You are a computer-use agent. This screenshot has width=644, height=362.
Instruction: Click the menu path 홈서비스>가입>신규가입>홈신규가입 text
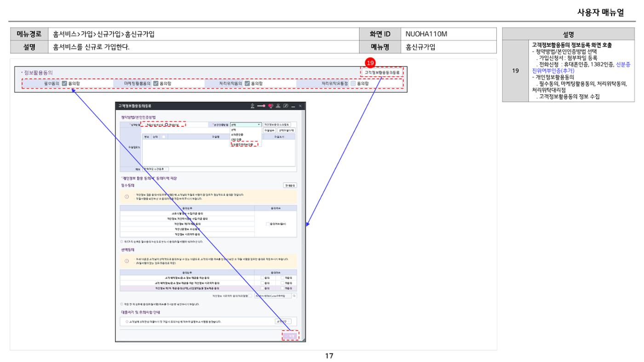pos(104,34)
